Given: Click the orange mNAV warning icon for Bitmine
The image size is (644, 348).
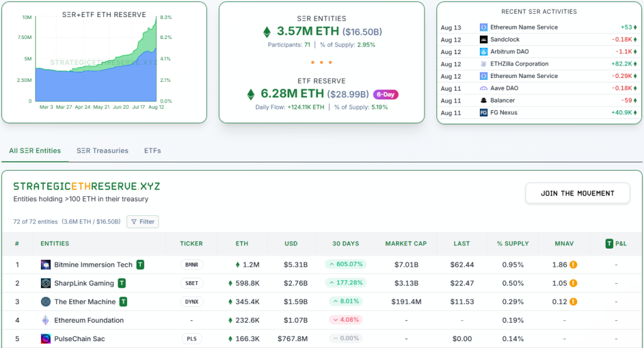Looking at the screenshot, I should pyautogui.click(x=574, y=265).
